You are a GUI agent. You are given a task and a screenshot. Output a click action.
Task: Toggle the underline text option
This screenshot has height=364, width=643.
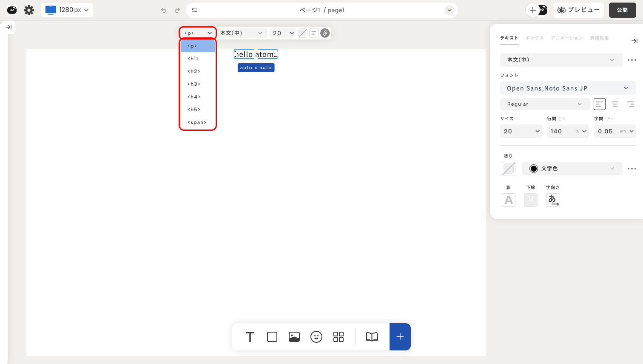[x=531, y=200]
